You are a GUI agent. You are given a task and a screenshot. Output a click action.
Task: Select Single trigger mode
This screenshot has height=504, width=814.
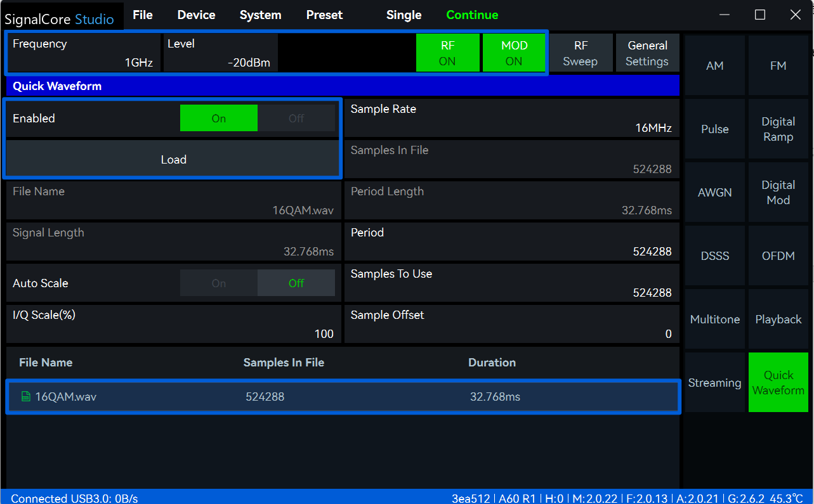point(404,15)
